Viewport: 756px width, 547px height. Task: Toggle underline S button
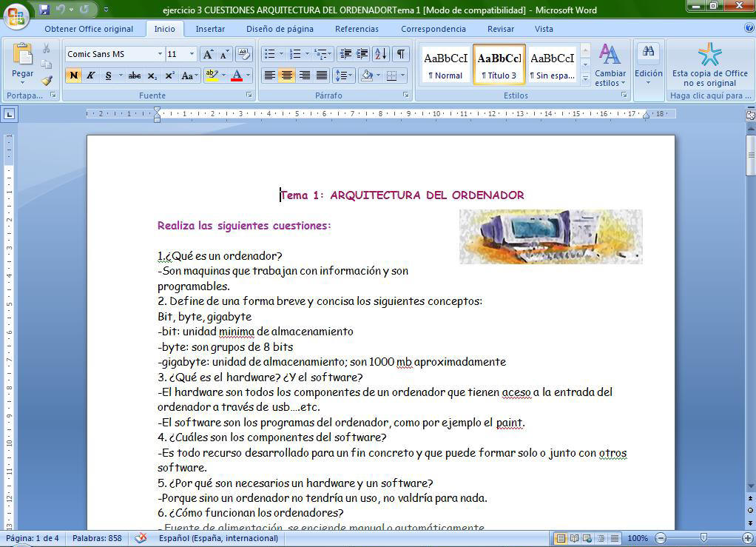(x=108, y=75)
